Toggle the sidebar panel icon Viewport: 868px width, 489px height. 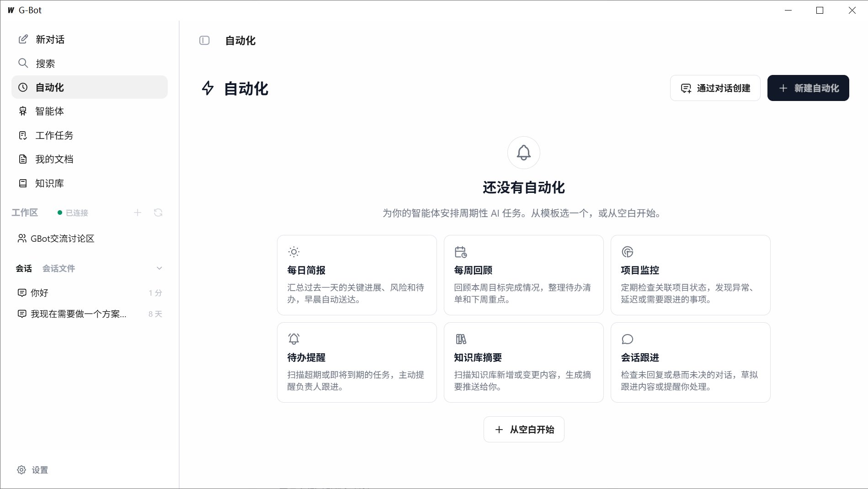(x=204, y=41)
